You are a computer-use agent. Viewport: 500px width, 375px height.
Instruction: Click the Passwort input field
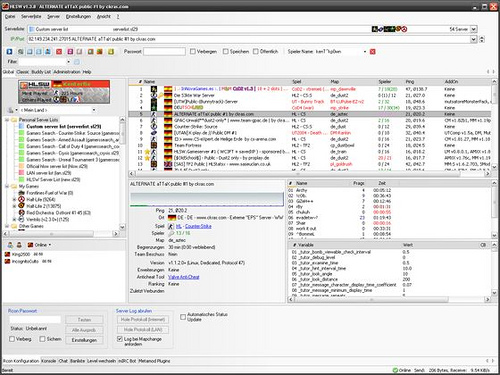click(x=164, y=51)
